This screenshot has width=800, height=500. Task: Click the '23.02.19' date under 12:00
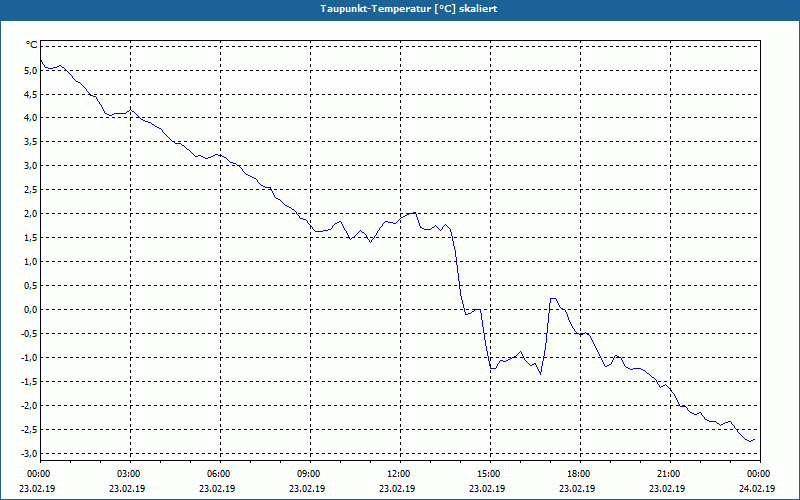tap(397, 488)
